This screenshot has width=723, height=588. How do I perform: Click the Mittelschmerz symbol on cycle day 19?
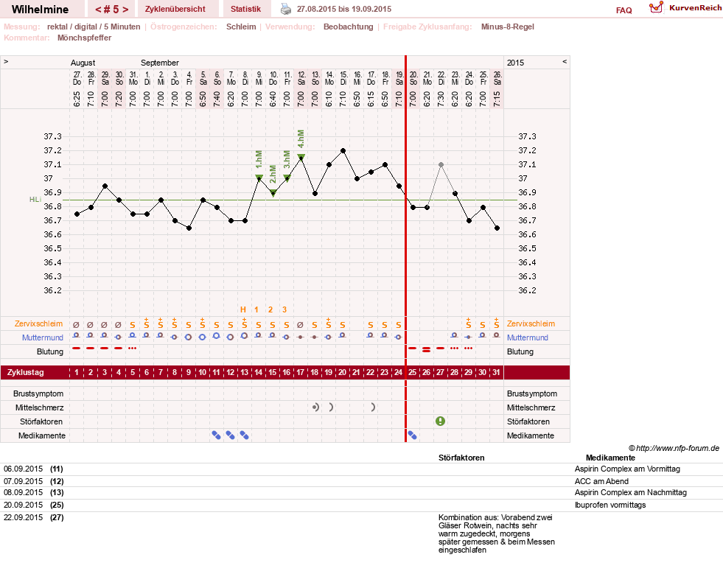coord(331,407)
